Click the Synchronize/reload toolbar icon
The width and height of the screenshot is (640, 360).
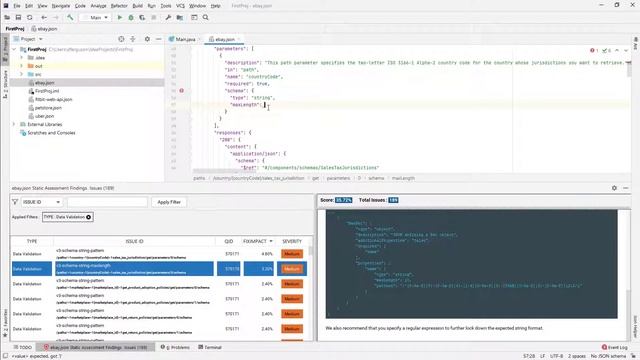[x=29, y=18]
